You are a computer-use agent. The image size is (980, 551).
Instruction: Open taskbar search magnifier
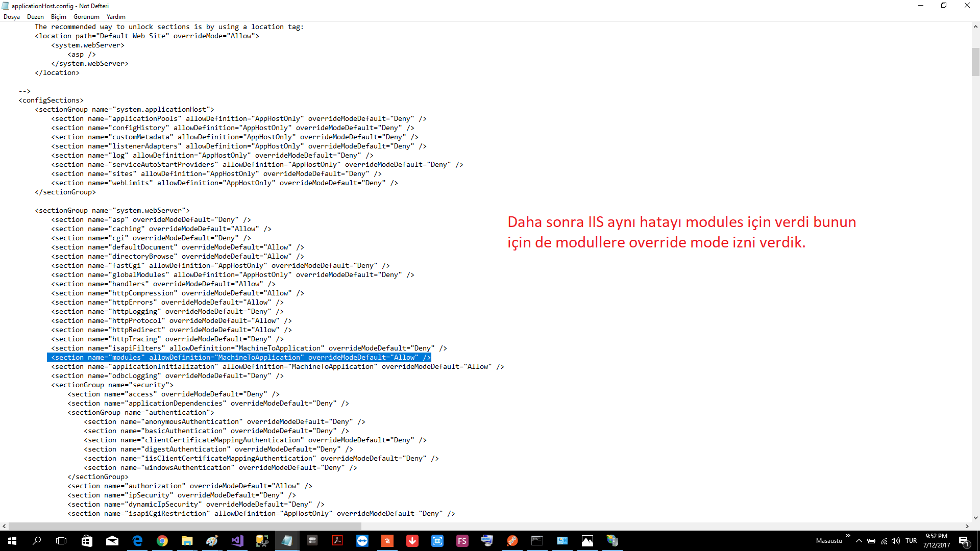[37, 541]
